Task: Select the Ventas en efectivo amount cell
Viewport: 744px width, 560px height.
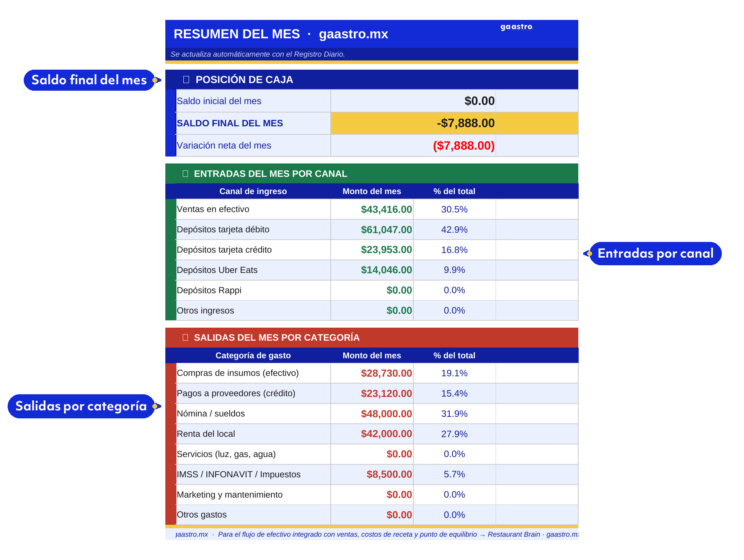Action: (x=372, y=209)
